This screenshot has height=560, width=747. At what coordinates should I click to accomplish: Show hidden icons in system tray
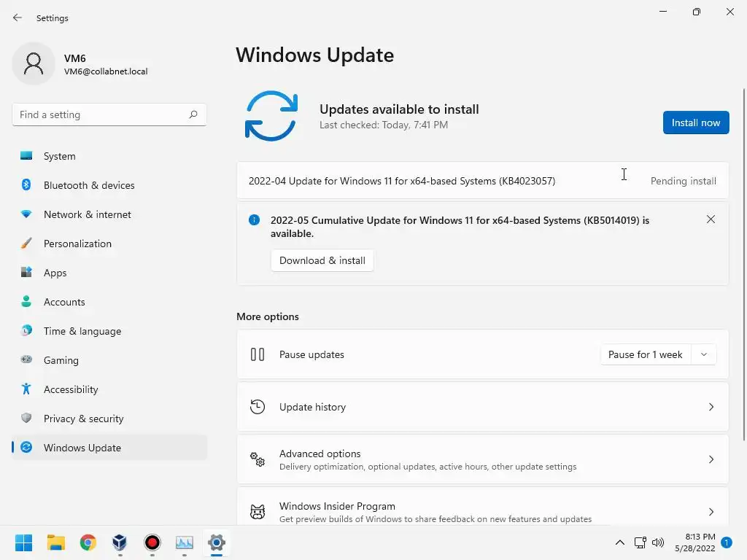click(x=620, y=542)
